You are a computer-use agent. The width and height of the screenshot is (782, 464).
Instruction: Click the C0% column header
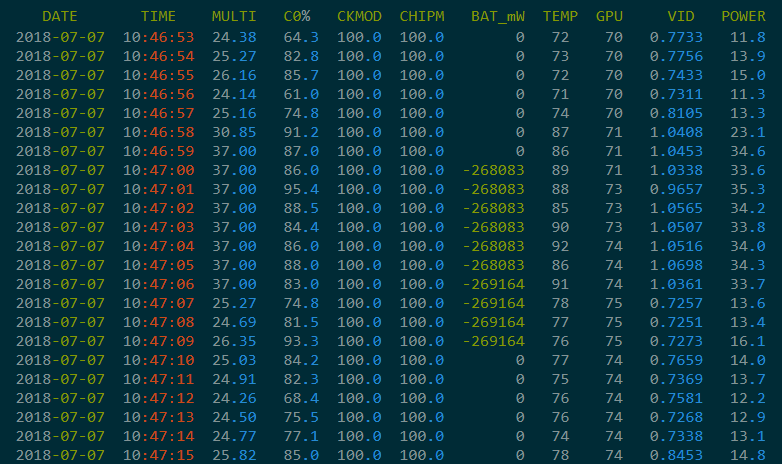[297, 16]
